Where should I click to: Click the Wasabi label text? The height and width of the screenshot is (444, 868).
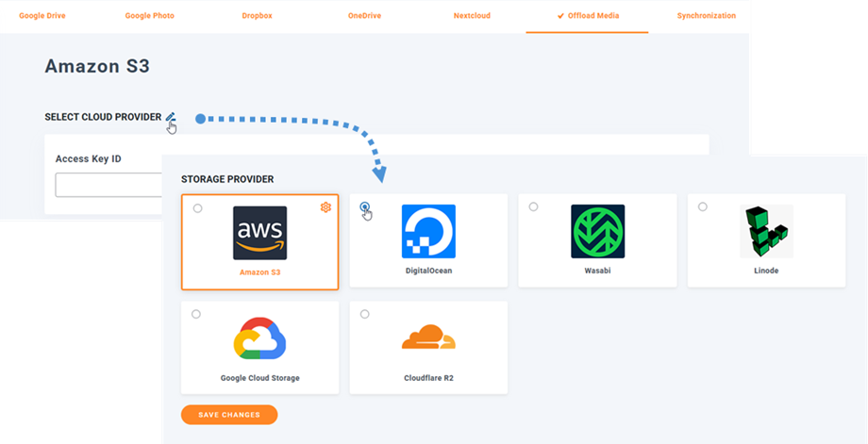click(598, 271)
